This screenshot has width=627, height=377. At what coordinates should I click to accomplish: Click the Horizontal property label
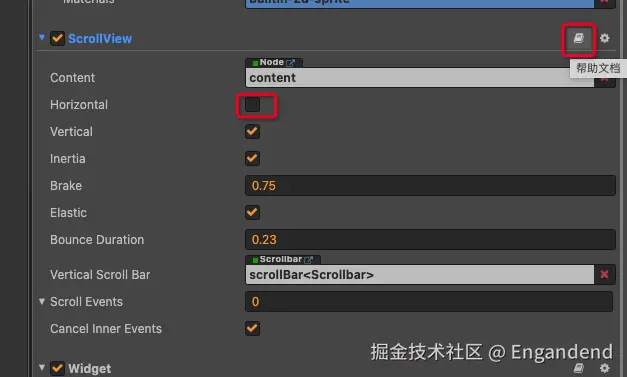tap(79, 105)
